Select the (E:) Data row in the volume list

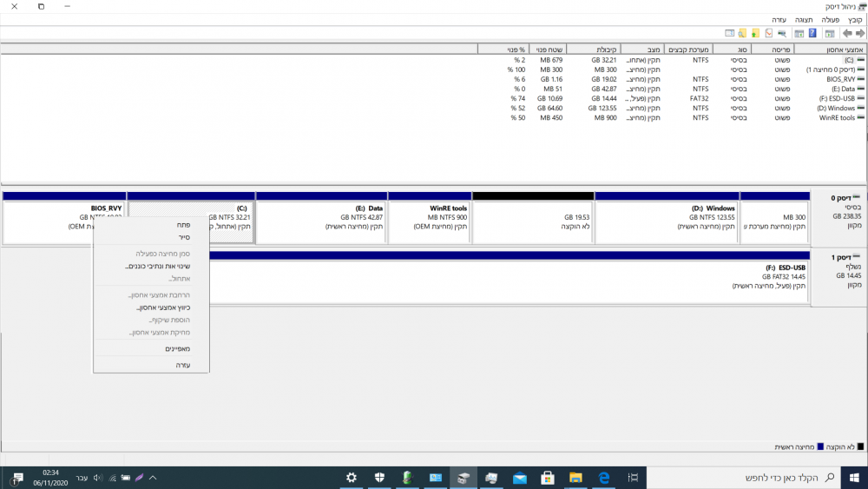click(685, 89)
